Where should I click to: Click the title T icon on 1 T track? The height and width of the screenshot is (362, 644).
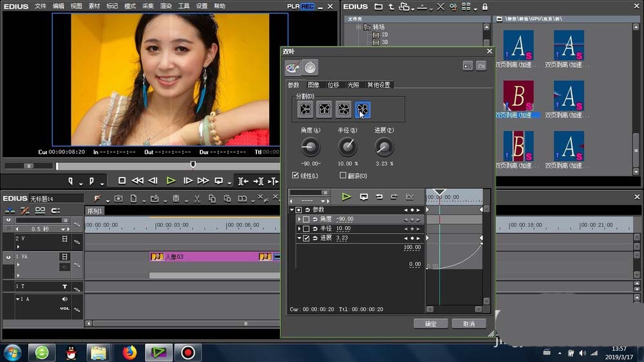pyautogui.click(x=64, y=287)
